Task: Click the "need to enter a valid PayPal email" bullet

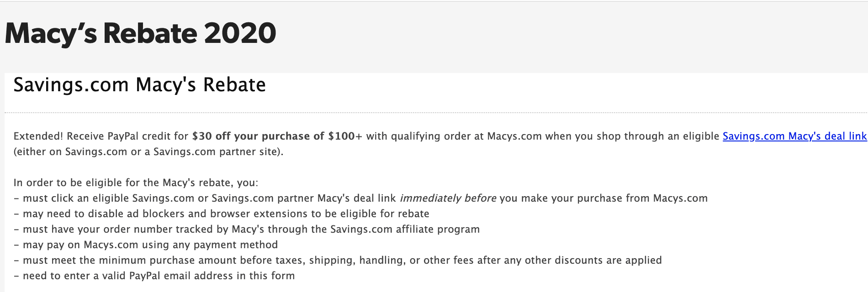Action: [x=154, y=276]
